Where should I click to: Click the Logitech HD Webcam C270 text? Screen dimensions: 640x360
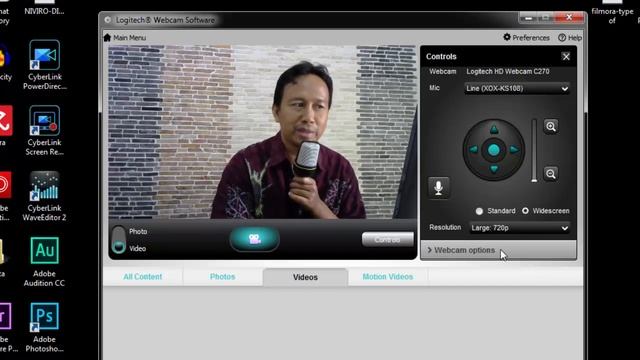click(508, 71)
